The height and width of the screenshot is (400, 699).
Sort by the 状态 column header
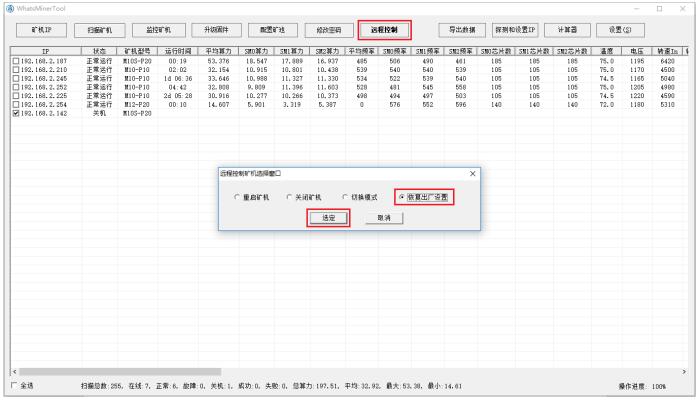pyautogui.click(x=99, y=51)
